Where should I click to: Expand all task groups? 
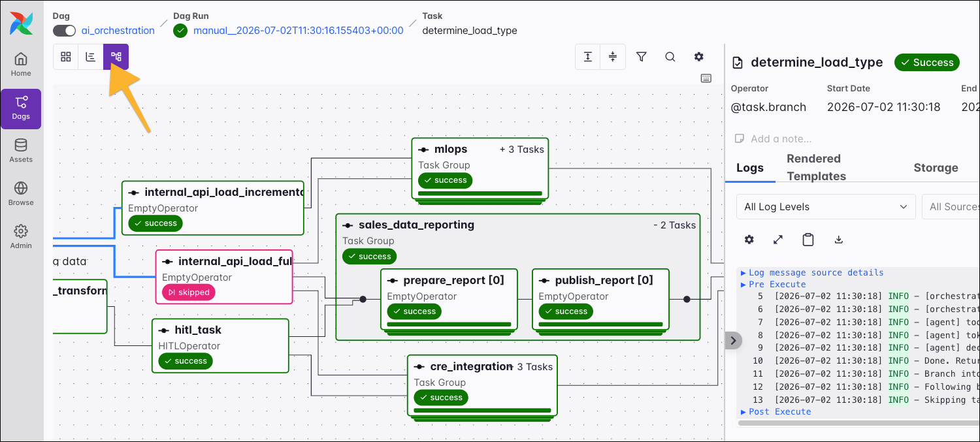(588, 57)
